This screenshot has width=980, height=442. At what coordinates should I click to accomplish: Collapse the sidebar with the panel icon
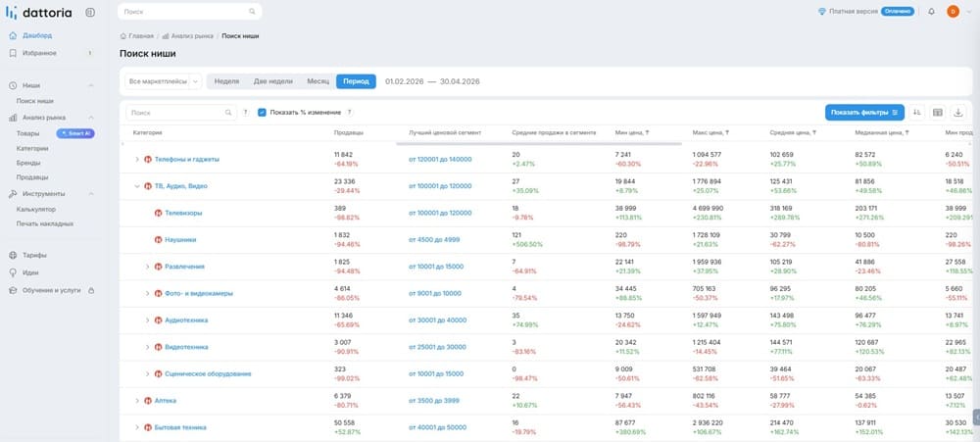tap(90, 12)
